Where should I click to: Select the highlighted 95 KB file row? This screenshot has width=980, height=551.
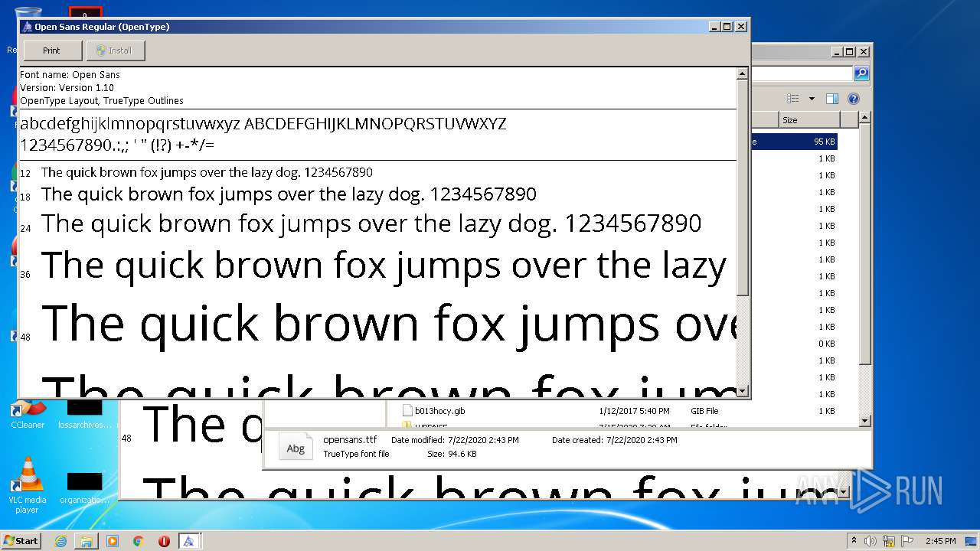click(794, 142)
